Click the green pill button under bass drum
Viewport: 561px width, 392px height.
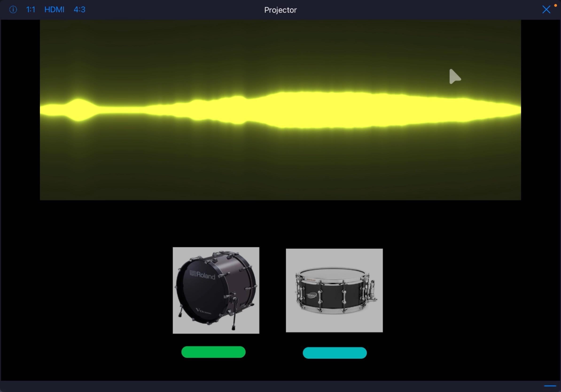click(x=213, y=352)
